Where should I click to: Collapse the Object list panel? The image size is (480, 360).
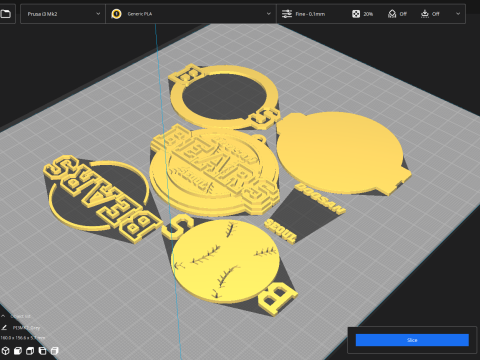pos(3,316)
